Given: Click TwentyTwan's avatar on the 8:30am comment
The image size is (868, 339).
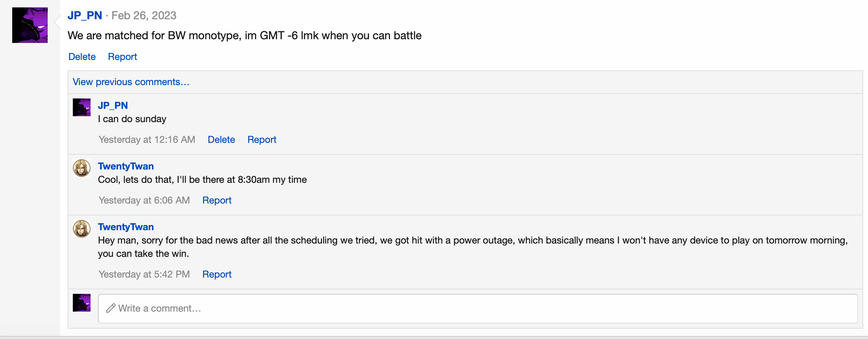Looking at the screenshot, I should click(x=82, y=168).
